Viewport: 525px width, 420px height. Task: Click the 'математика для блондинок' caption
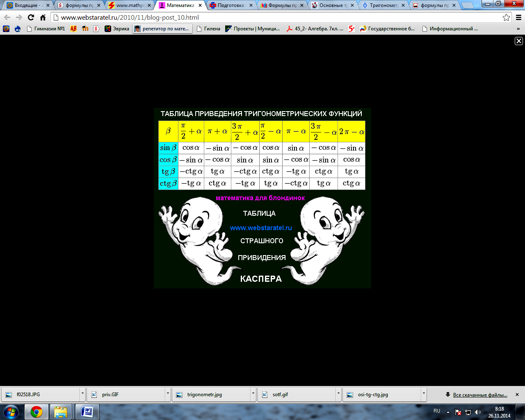point(260,198)
